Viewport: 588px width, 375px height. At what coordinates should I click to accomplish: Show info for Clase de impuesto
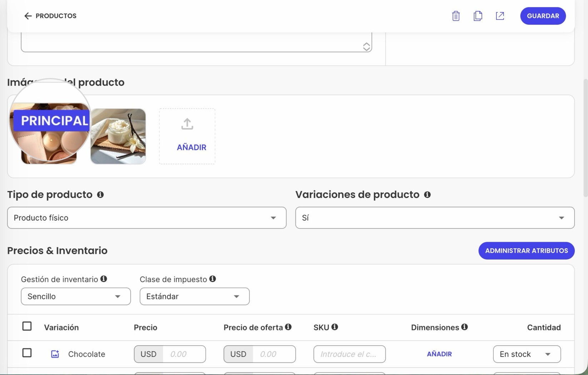click(x=213, y=279)
